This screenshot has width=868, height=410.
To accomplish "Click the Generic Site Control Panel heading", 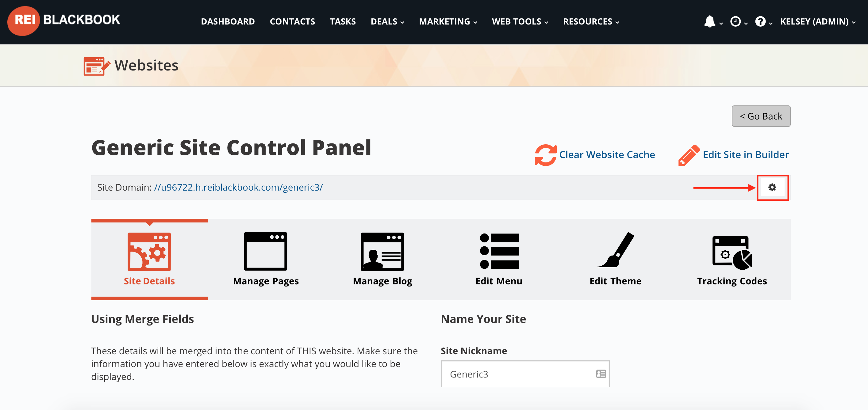I will [x=231, y=147].
